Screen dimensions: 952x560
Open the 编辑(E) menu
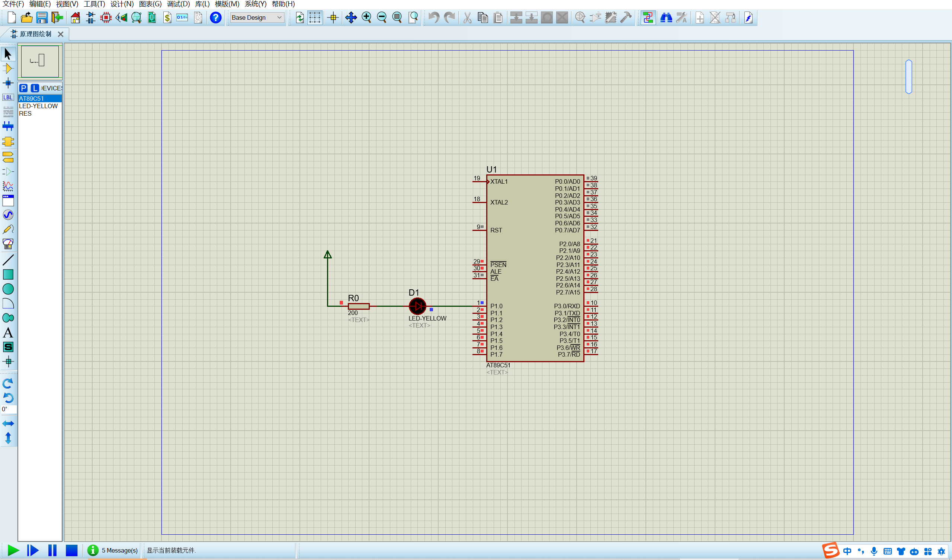click(x=40, y=4)
